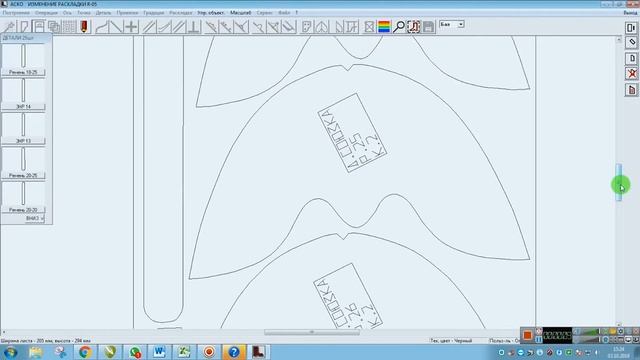Open the Упр. объект. menu

pos(211,13)
